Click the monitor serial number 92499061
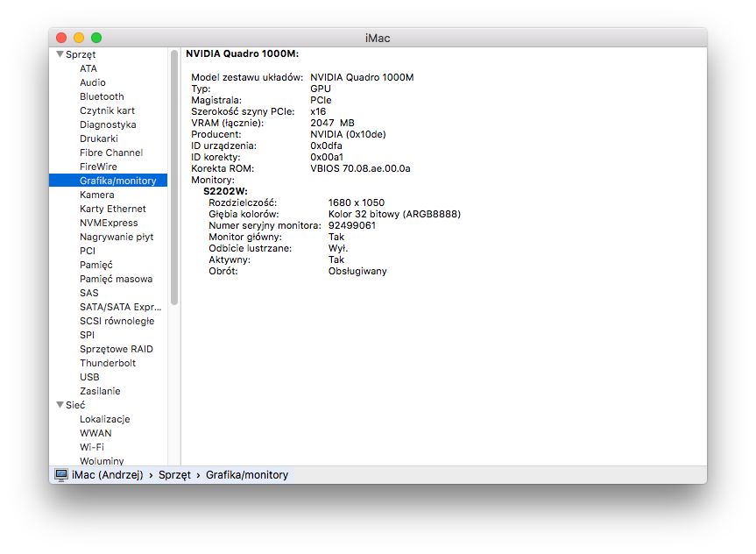756x554 pixels. [x=352, y=225]
